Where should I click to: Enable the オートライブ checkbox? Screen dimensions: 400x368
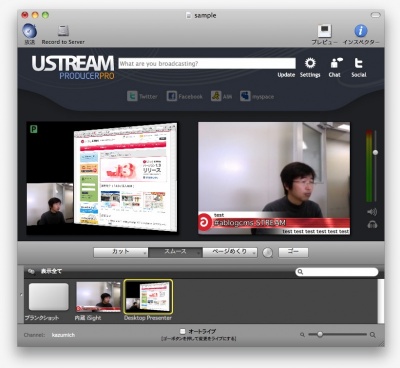coord(182,331)
